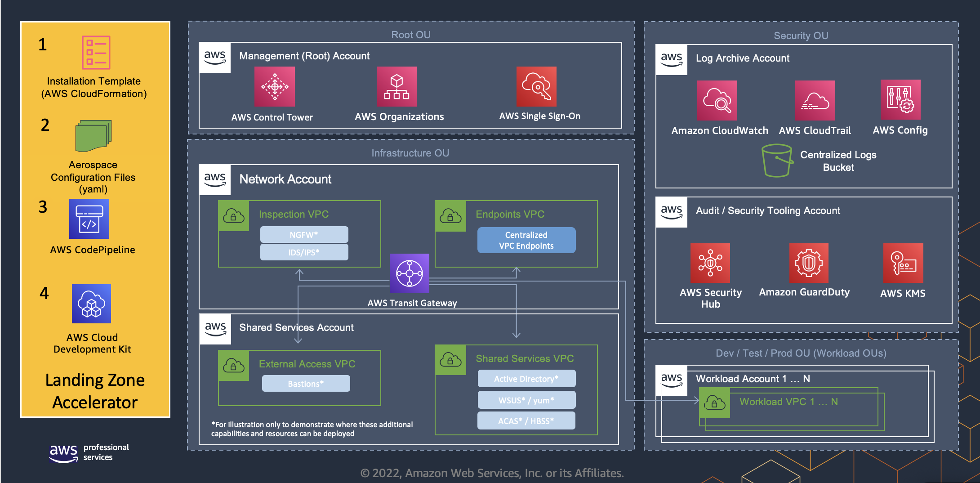Click the Bastions box
The image size is (980, 483).
(306, 384)
